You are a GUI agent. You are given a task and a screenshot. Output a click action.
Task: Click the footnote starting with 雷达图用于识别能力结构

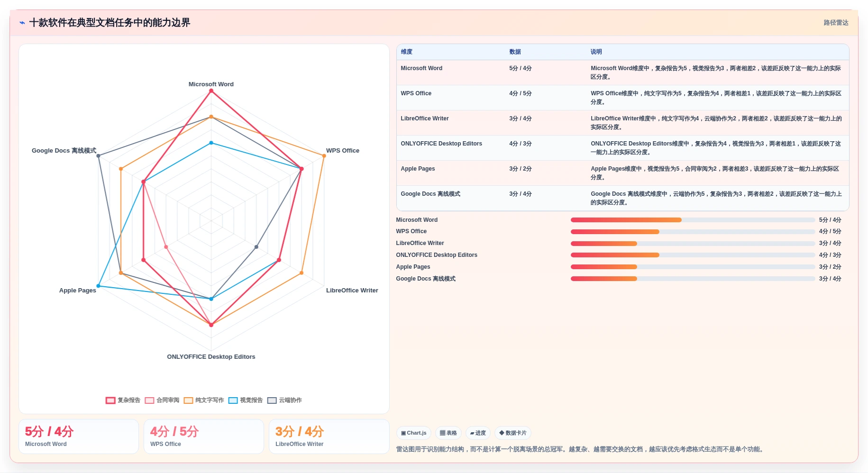pyautogui.click(x=581, y=449)
